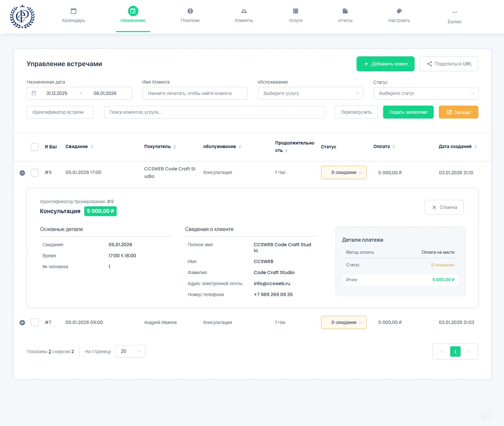The width and height of the screenshot is (504, 426).
Task: Focus the Имя Клиента search field
Action: coord(195,93)
